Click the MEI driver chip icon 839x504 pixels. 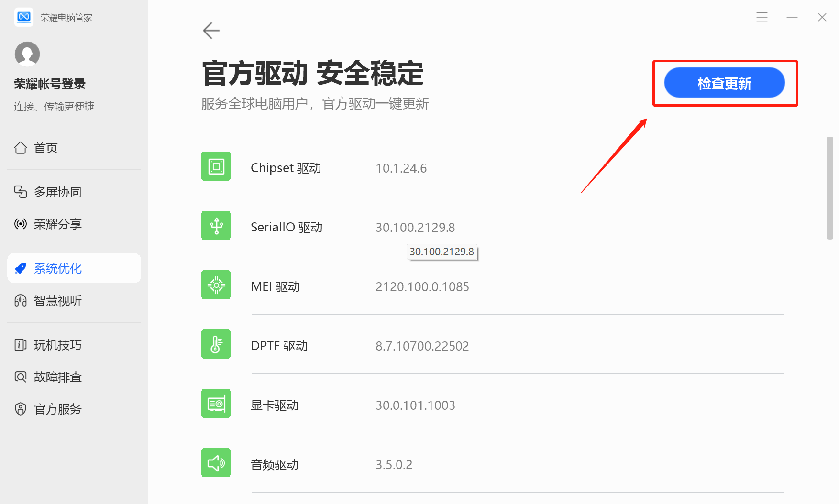(x=216, y=285)
